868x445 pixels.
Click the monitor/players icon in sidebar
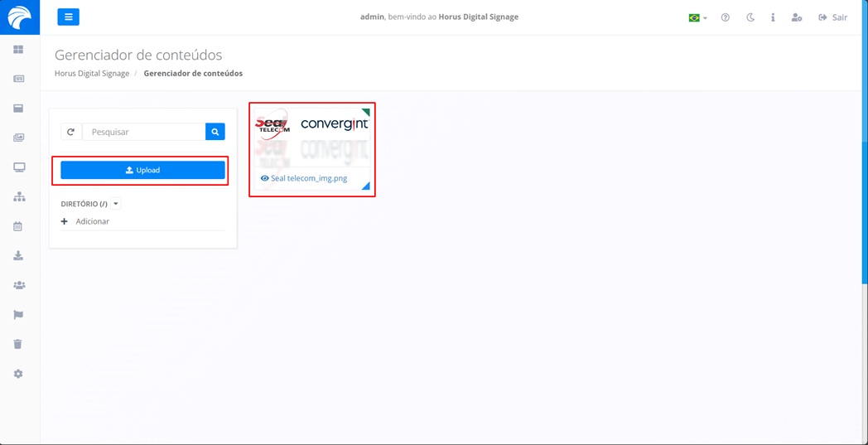(x=19, y=167)
